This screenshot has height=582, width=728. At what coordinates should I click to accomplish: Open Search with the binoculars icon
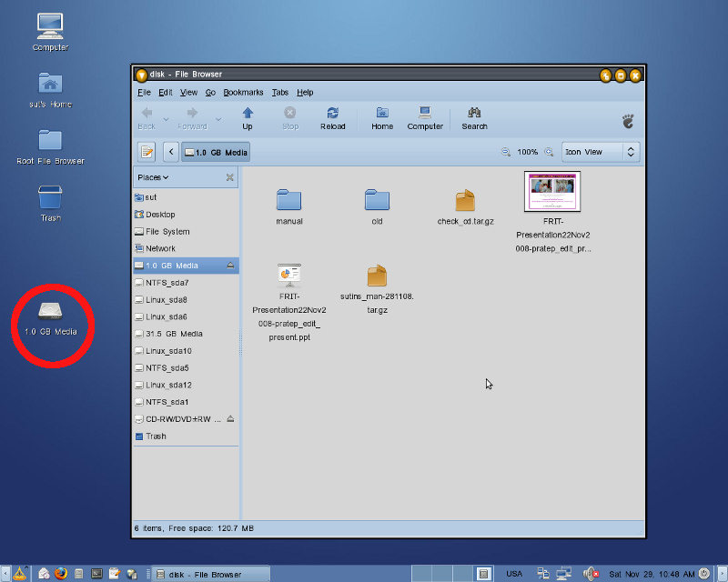click(x=474, y=119)
